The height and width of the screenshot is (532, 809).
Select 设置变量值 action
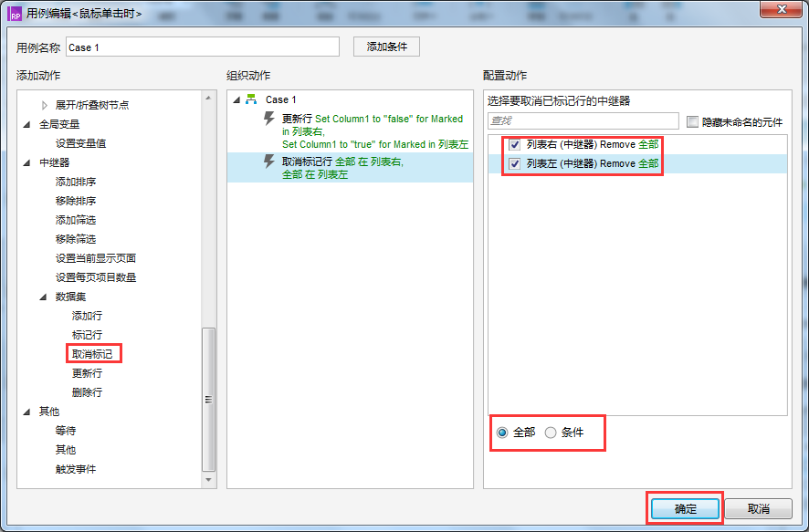point(81,143)
